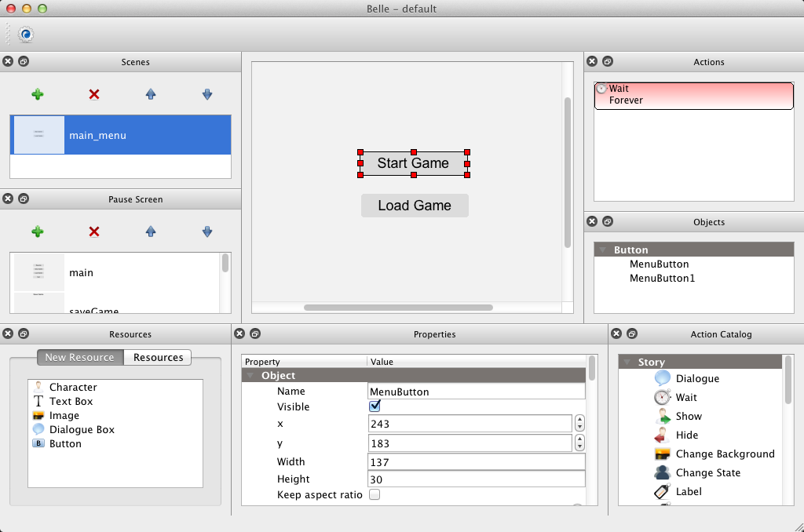Move scene up in Scenes panel
The width and height of the screenshot is (804, 532).
coord(150,94)
